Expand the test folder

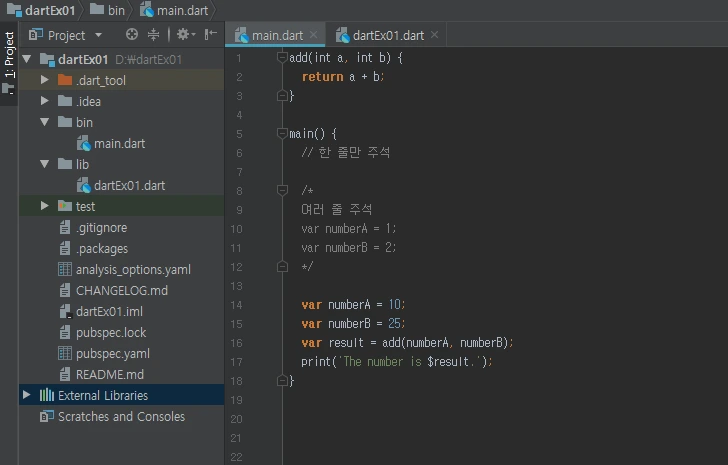pos(45,206)
